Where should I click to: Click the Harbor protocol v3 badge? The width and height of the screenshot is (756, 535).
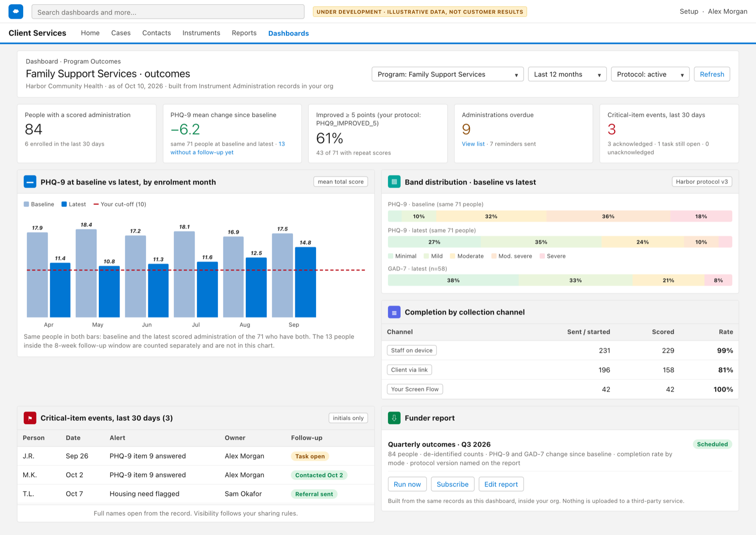click(x=702, y=182)
